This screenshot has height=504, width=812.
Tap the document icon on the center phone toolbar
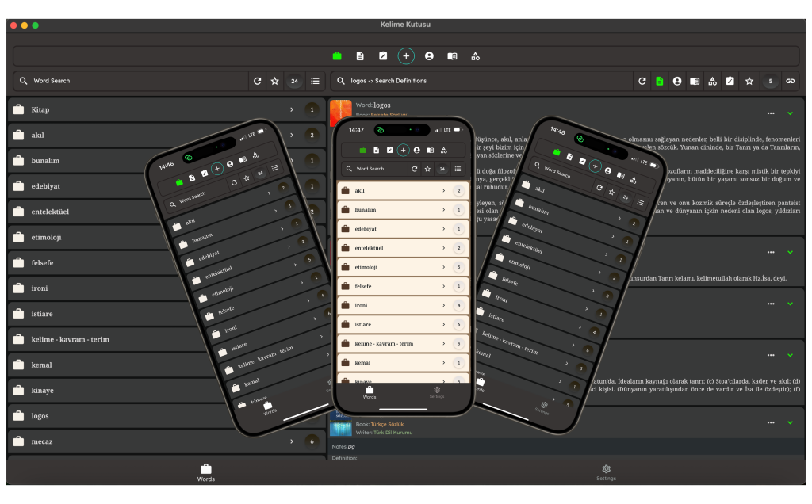point(377,150)
